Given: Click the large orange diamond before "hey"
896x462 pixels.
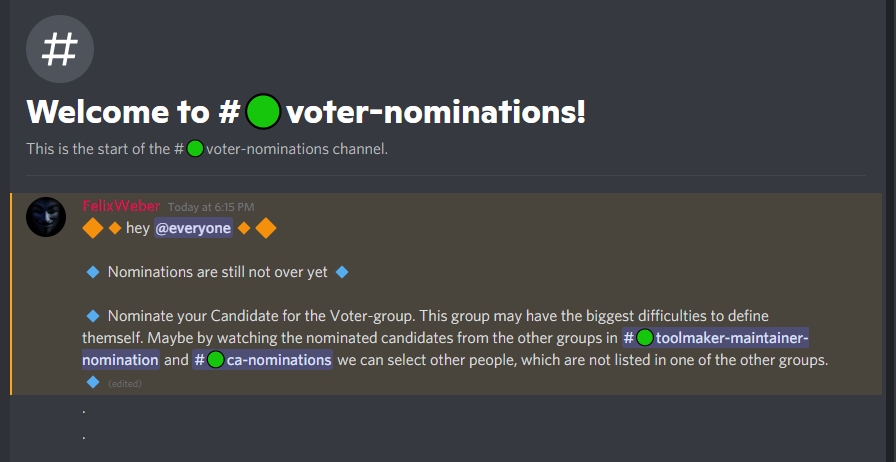Looking at the screenshot, I should coord(93,229).
